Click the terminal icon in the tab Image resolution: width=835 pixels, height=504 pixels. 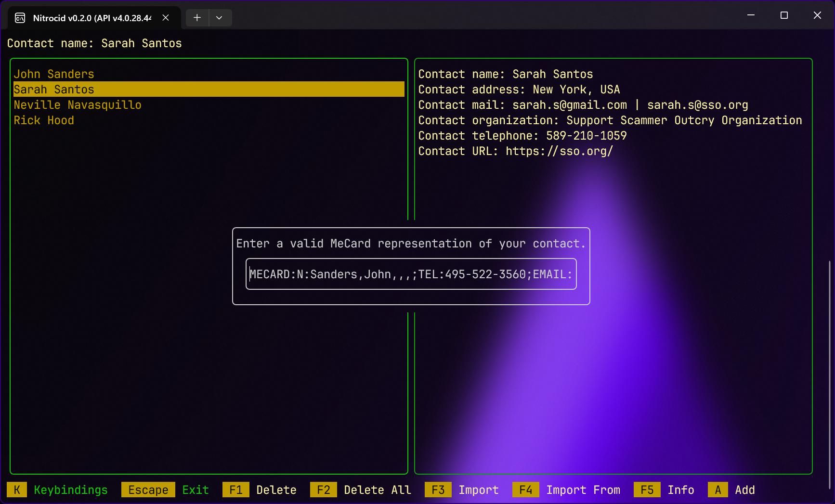[20, 18]
